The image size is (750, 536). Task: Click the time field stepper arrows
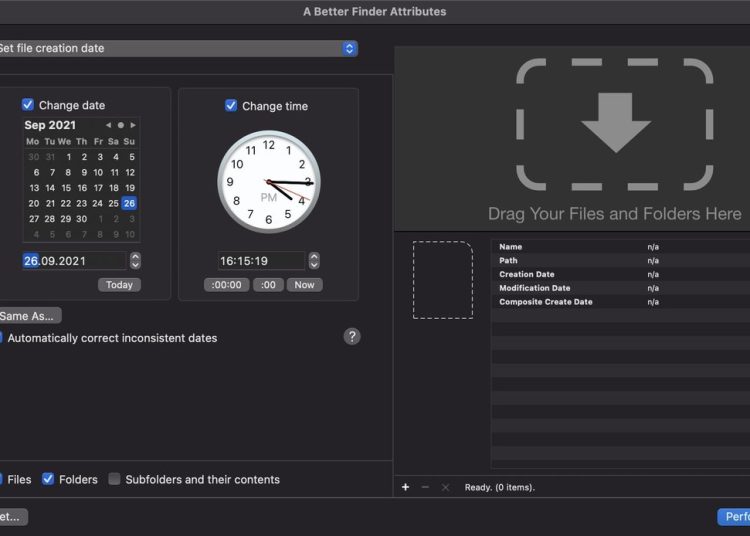click(x=314, y=261)
